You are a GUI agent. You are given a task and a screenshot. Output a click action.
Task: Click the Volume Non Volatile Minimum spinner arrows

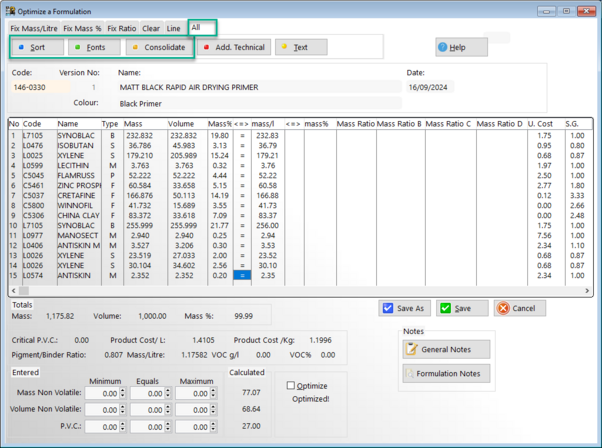pos(122,410)
